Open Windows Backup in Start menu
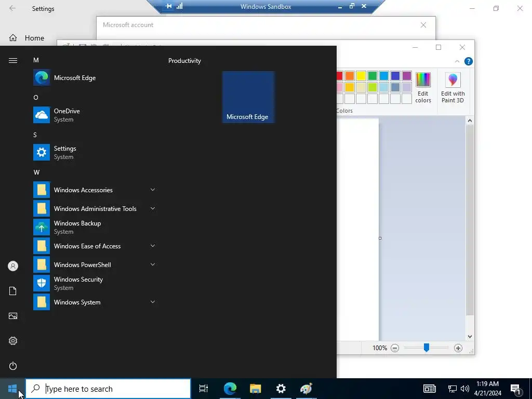Viewport: 532px width, 399px height. (x=95, y=228)
